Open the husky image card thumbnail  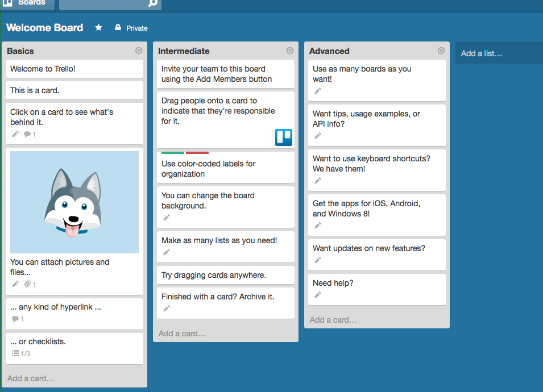point(74,202)
